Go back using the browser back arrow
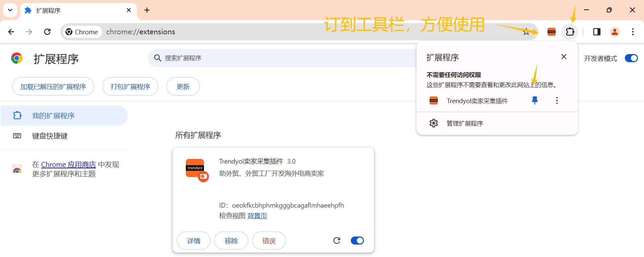 click(x=11, y=32)
